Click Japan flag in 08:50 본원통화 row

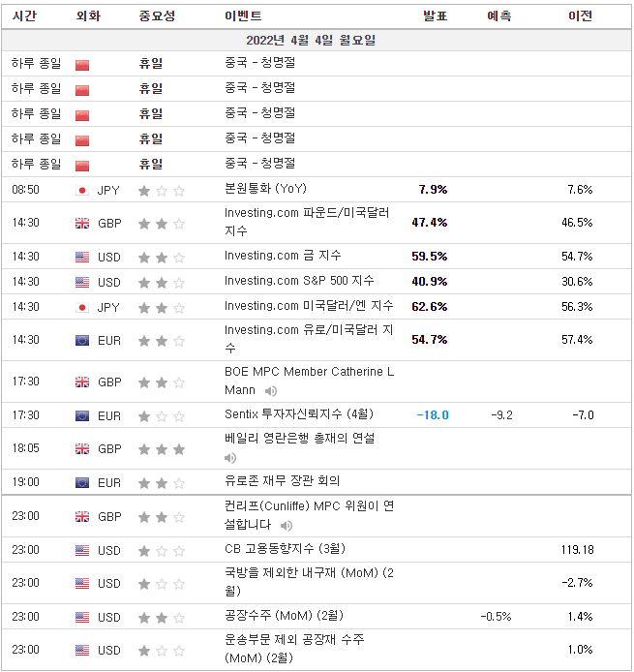click(x=82, y=191)
